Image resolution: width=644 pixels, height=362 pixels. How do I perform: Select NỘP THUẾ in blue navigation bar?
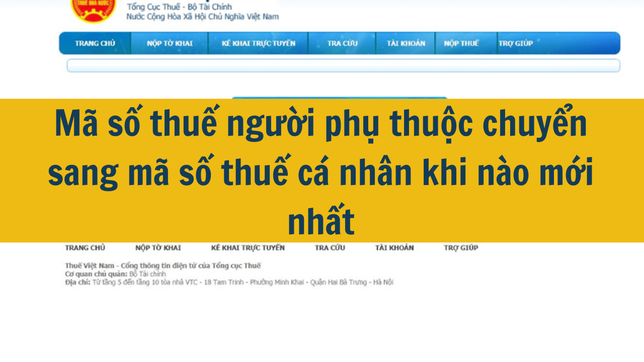[461, 43]
